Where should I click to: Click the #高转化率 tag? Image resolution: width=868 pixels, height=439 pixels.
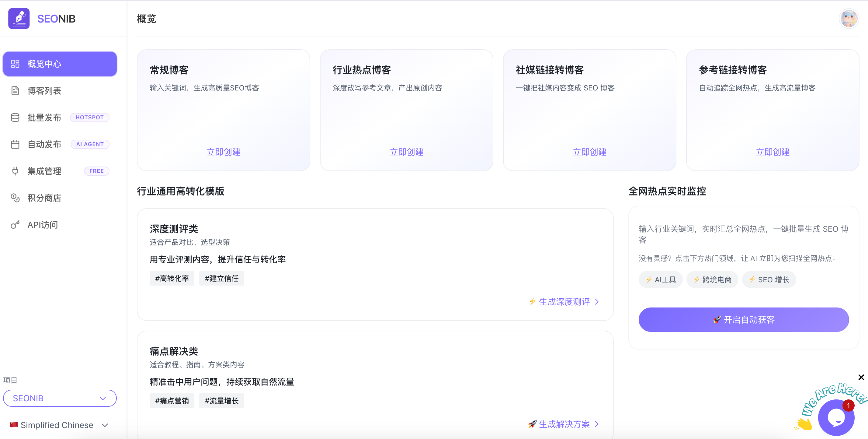(x=172, y=279)
